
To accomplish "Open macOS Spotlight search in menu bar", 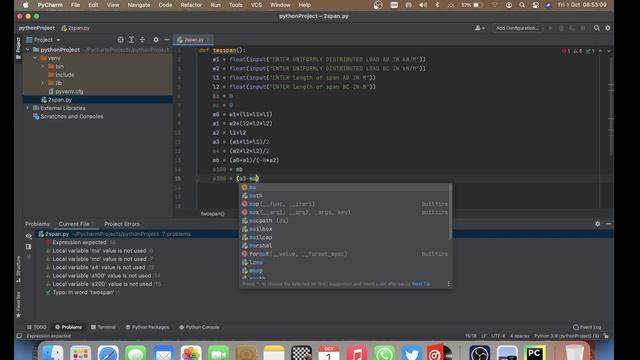I will tap(522, 5).
